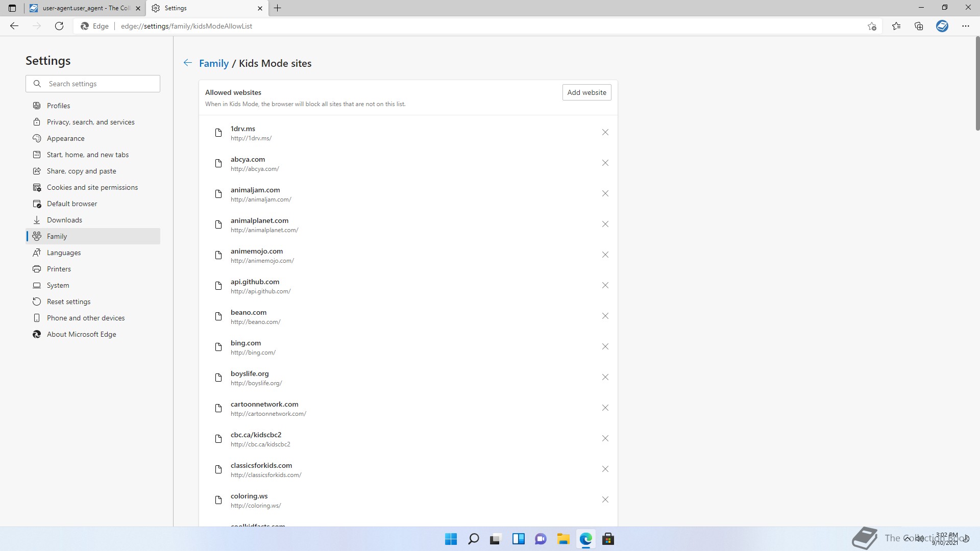Select Family in settings sidebar
Screen dimensions: 980x551
click(x=93, y=236)
